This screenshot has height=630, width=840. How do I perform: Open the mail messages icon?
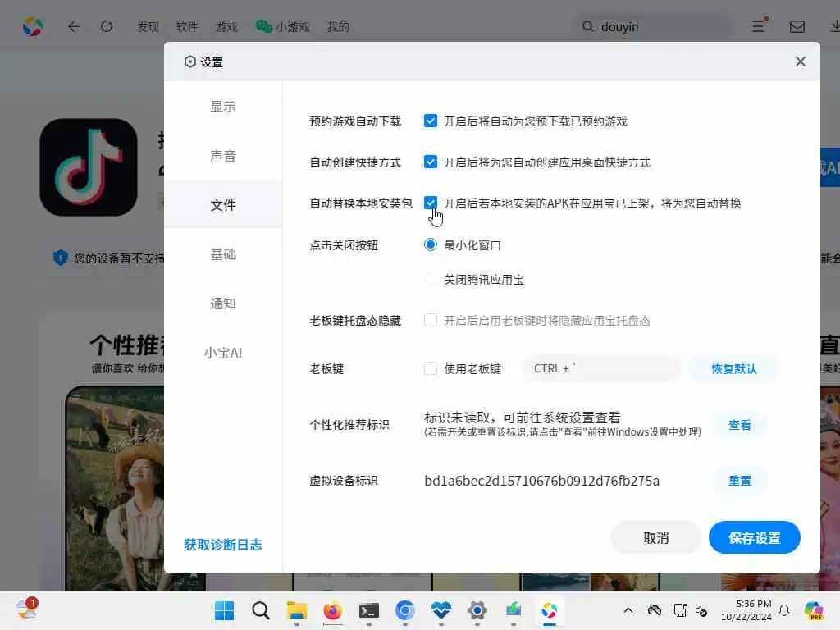[797, 26]
